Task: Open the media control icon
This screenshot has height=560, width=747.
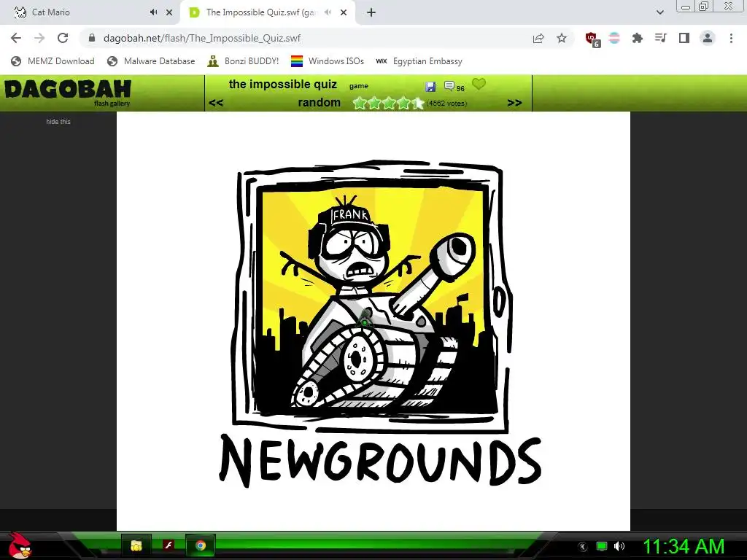Action: (x=660, y=38)
